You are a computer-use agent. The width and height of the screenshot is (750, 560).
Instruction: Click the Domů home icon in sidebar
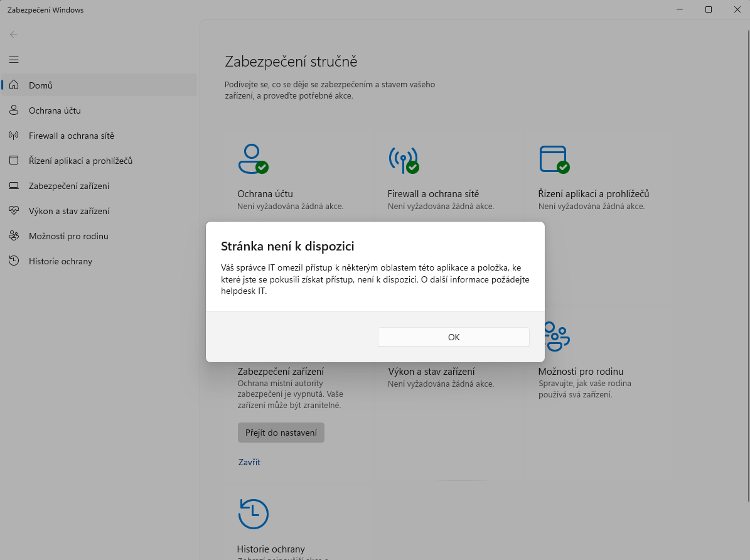pyautogui.click(x=14, y=85)
